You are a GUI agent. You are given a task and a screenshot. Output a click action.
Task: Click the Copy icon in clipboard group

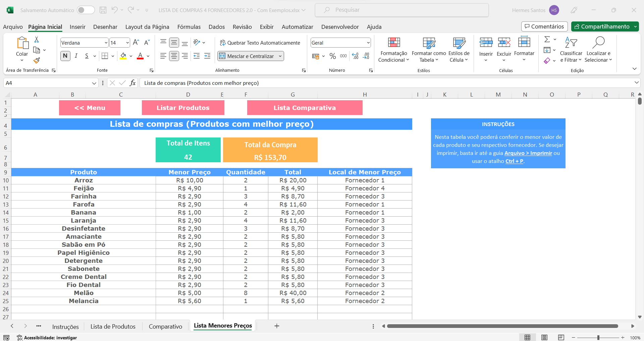tap(37, 50)
